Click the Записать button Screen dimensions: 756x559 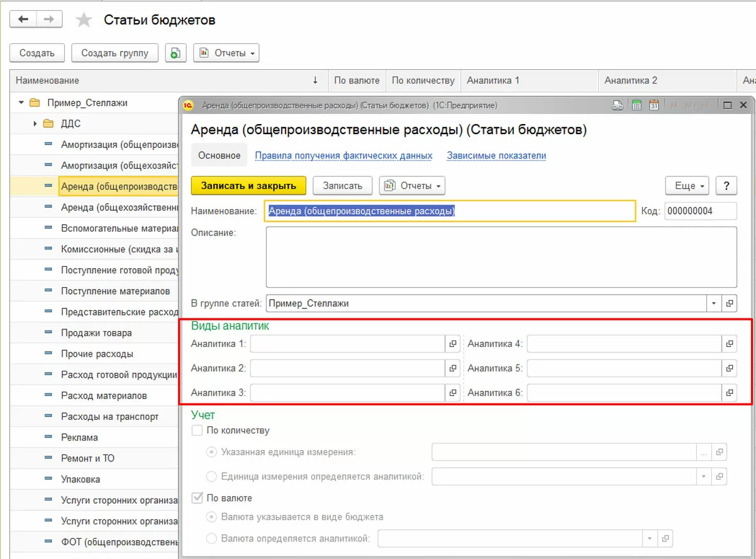pyautogui.click(x=343, y=186)
